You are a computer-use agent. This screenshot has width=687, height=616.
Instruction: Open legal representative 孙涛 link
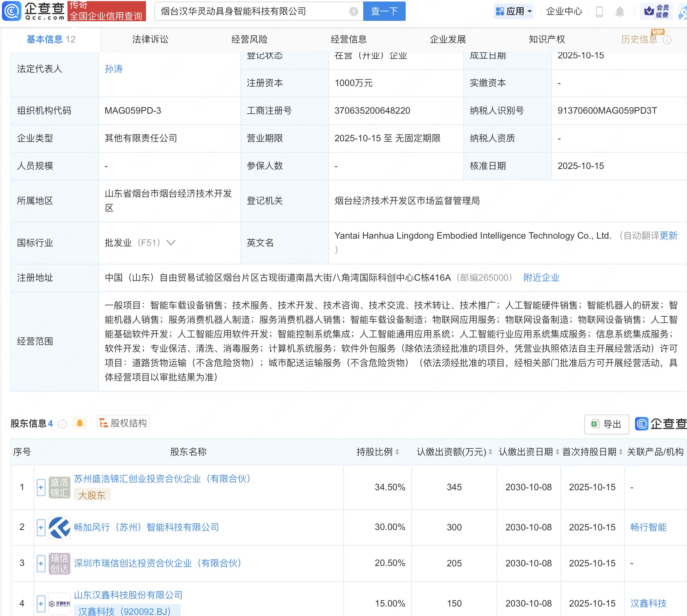click(114, 69)
